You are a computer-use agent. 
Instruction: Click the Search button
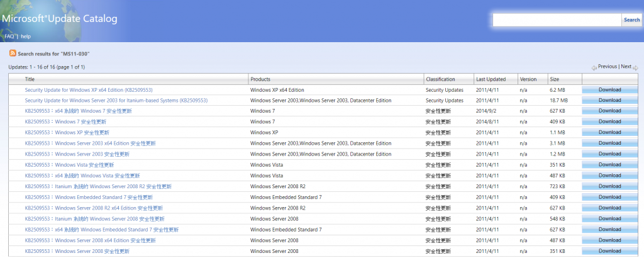(x=631, y=20)
